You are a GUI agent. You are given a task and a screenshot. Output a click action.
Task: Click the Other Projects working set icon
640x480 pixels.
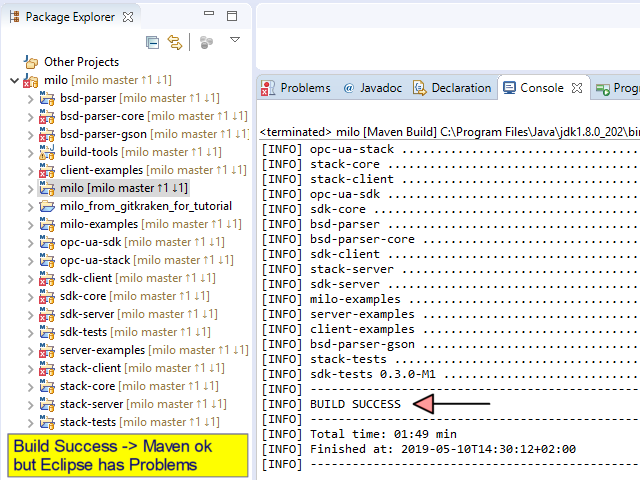[31, 62]
